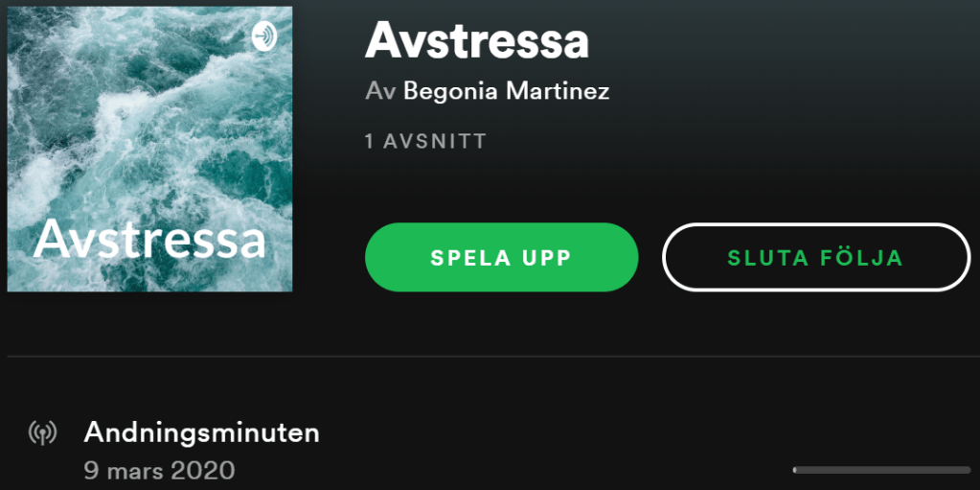Click the large Avstressa title heading
Viewport: 980px width, 490px height.
coord(477,40)
